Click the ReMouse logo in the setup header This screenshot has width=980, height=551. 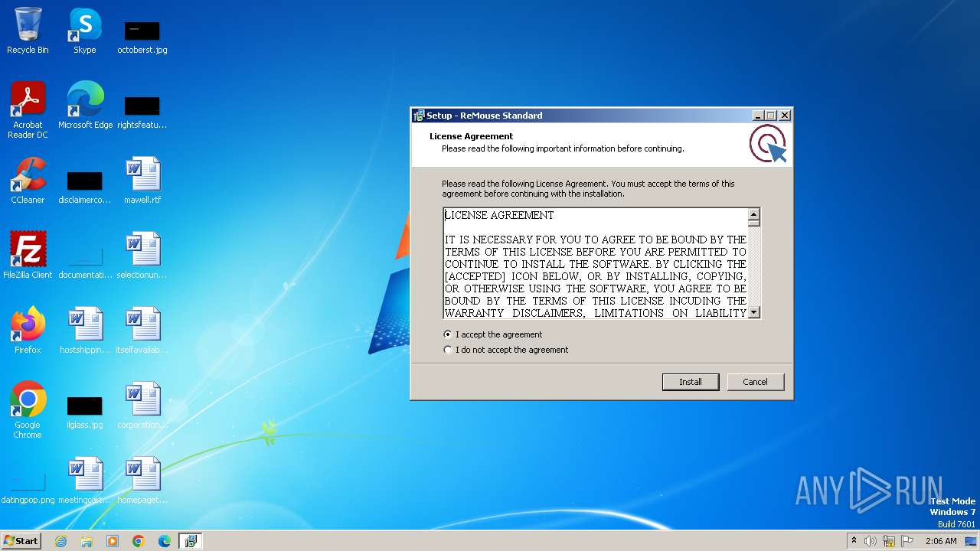click(767, 144)
